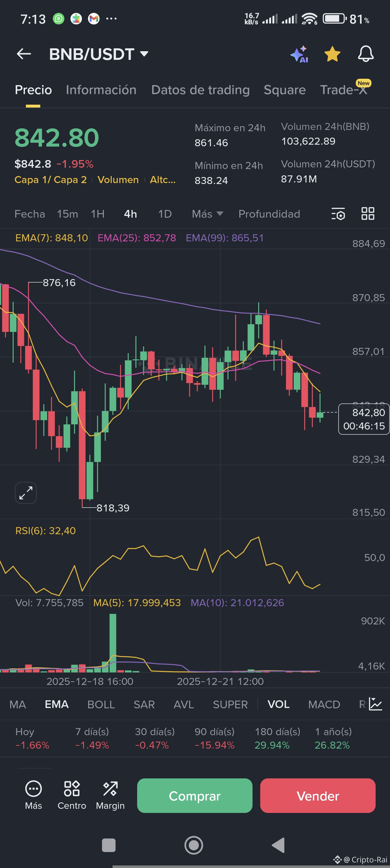Open the Datos de trading tab
Screen dimensions: 390x868
pos(200,90)
